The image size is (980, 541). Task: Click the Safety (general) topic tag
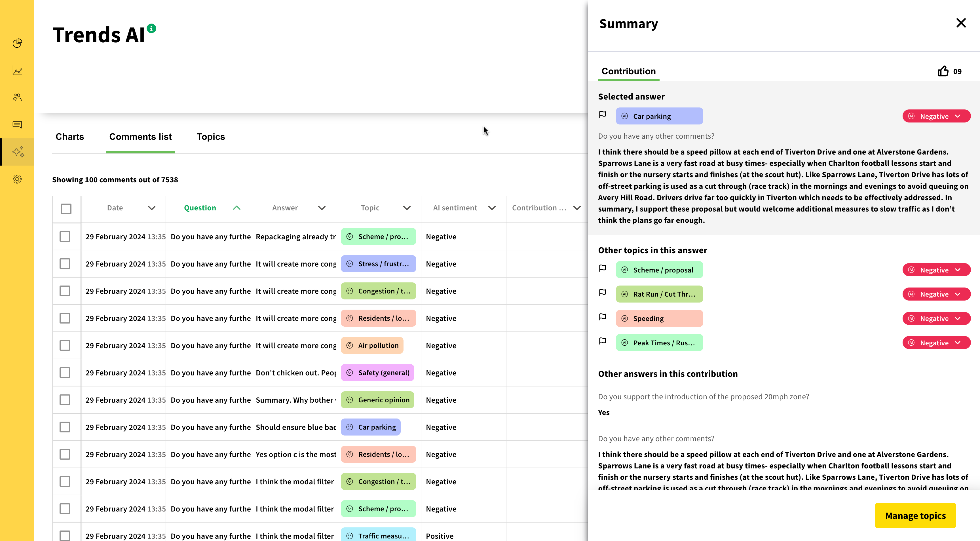pos(377,373)
